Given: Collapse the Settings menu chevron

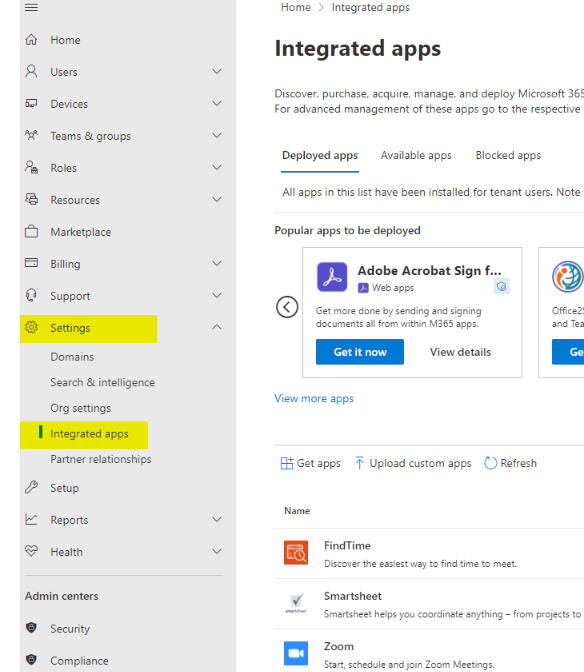Looking at the screenshot, I should (217, 327).
